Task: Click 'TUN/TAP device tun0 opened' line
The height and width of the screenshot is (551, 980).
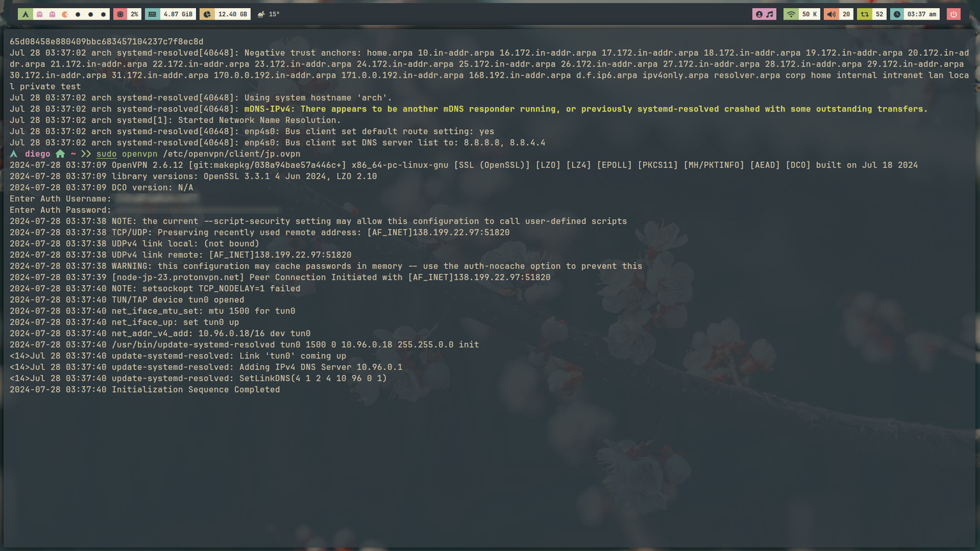Action: pos(127,300)
